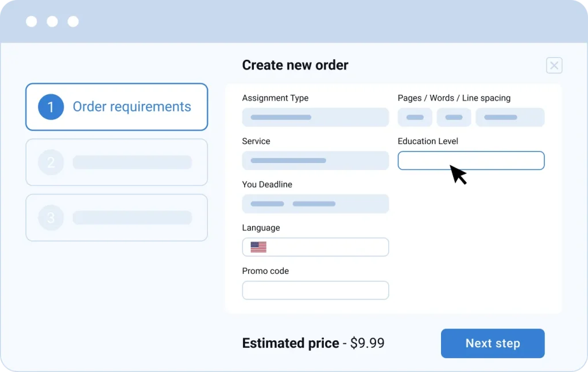Click the Promo code input field
This screenshot has width=588, height=372.
coord(315,290)
